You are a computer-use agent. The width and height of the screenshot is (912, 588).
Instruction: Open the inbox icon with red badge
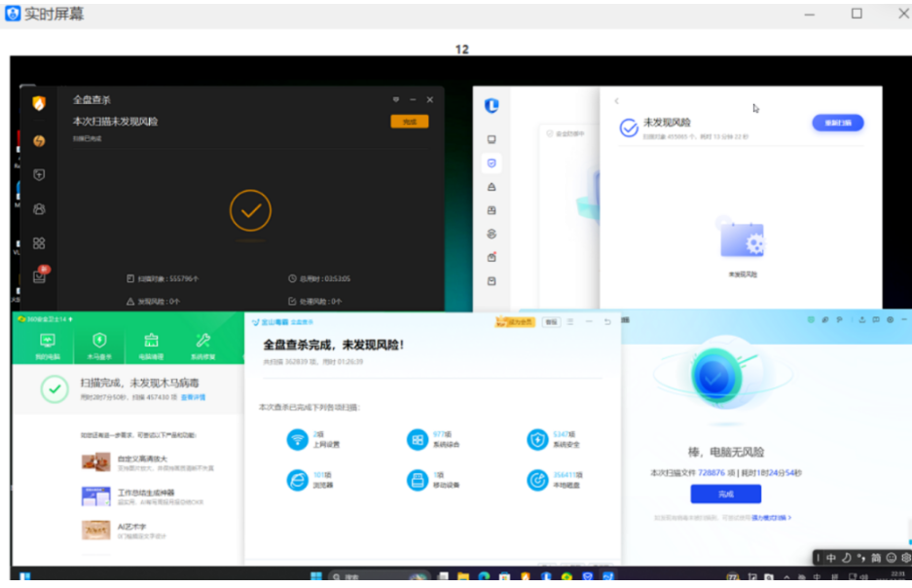40,275
